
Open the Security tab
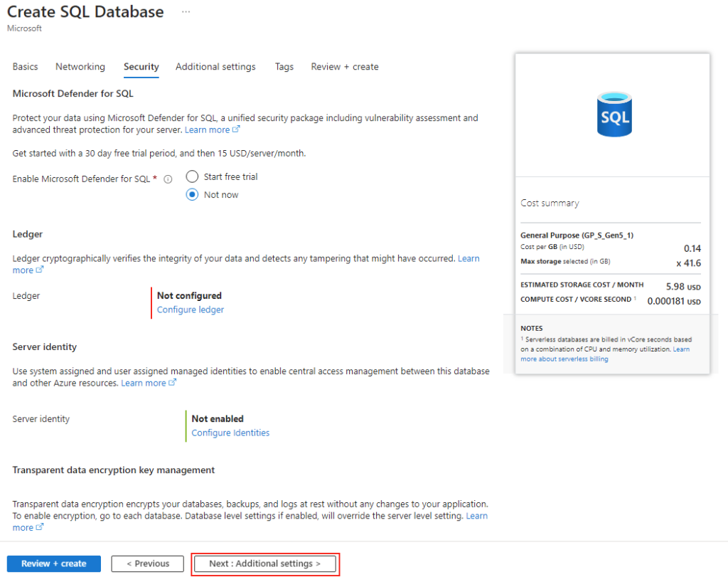(141, 67)
